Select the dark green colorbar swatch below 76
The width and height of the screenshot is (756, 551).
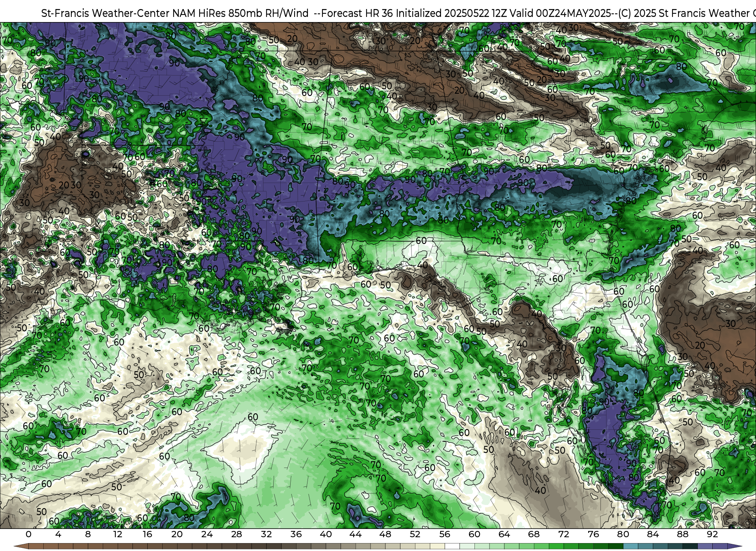[601, 546]
